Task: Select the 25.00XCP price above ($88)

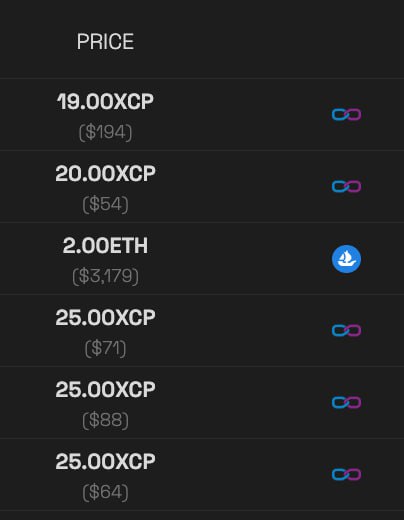Action: 105,389
